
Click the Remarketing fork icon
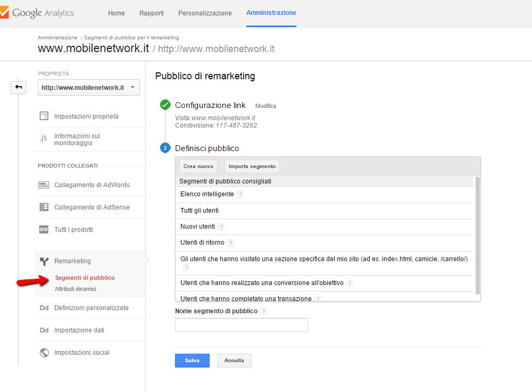coord(44,261)
